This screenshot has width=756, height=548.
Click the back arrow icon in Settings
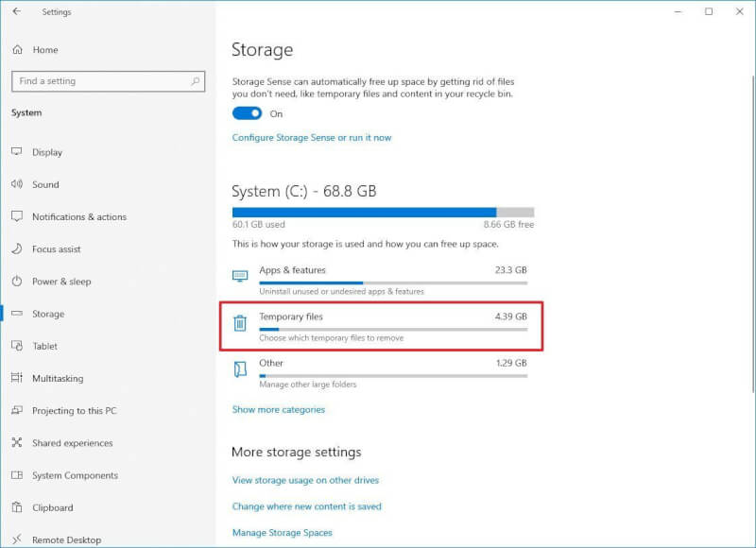tap(17, 11)
